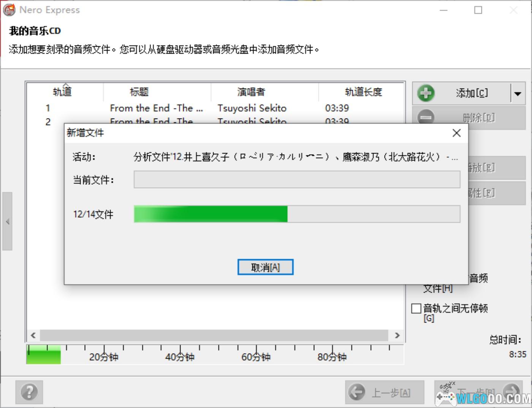Click the horizontal scrollbar track
Screen dimensions: 532x408
click(x=214, y=335)
